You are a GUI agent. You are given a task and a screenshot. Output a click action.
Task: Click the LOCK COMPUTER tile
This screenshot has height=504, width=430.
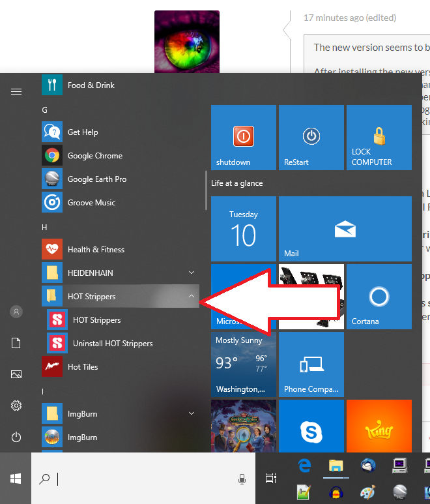(x=379, y=138)
